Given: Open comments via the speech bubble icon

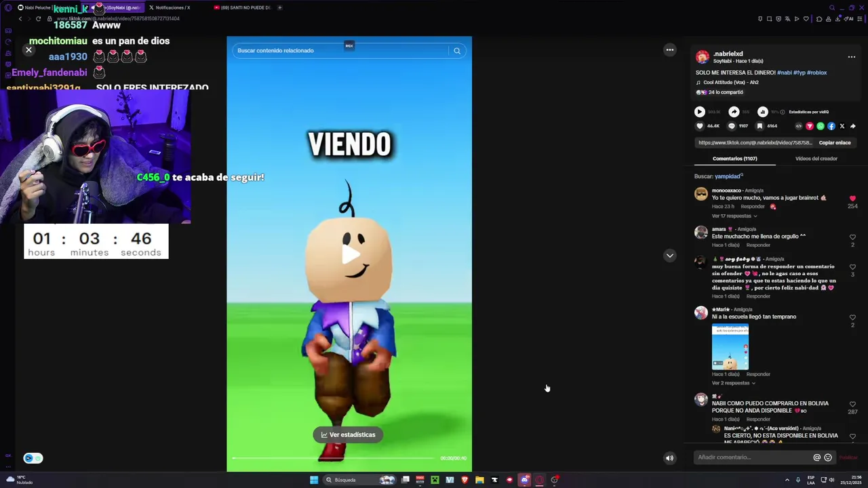Looking at the screenshot, I should [x=732, y=126].
